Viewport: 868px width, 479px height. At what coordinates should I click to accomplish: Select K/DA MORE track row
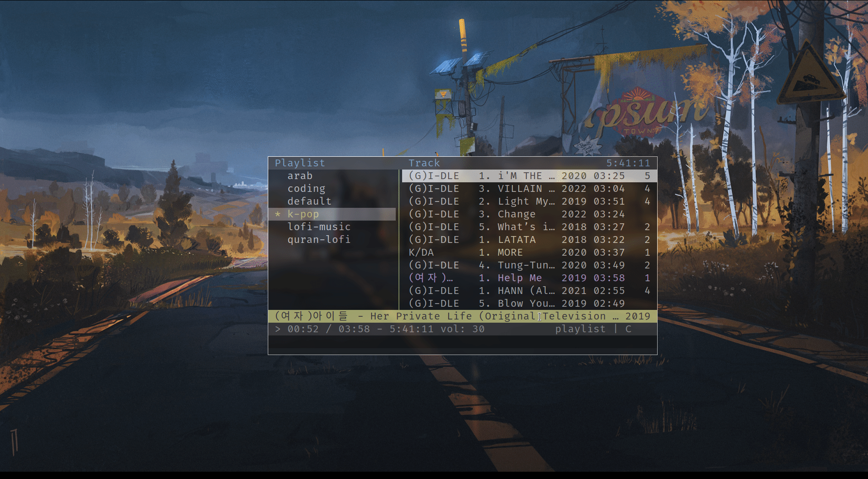pos(529,252)
